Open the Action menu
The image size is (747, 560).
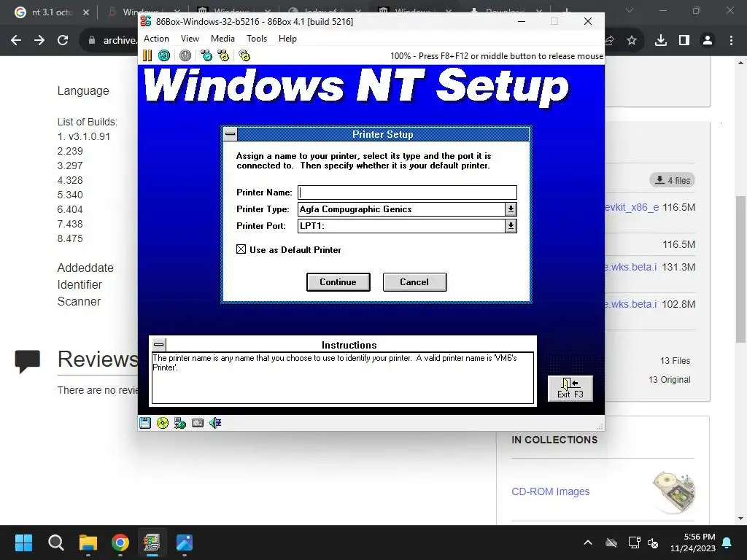click(156, 39)
